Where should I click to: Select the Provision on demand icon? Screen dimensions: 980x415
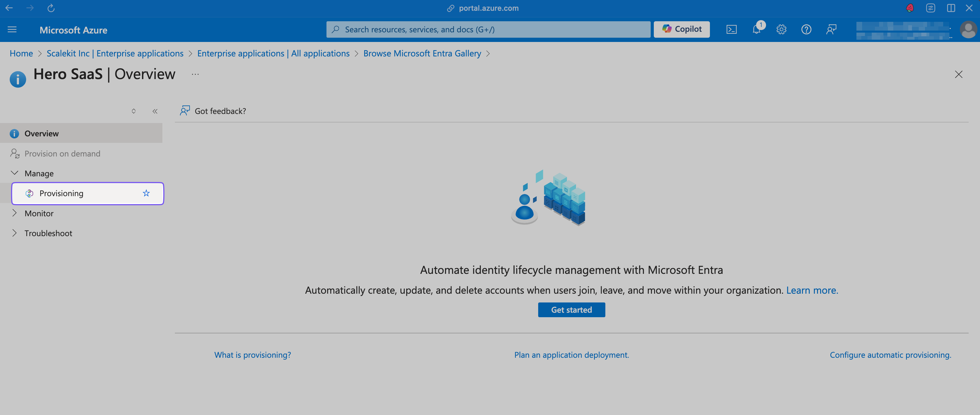point(14,153)
